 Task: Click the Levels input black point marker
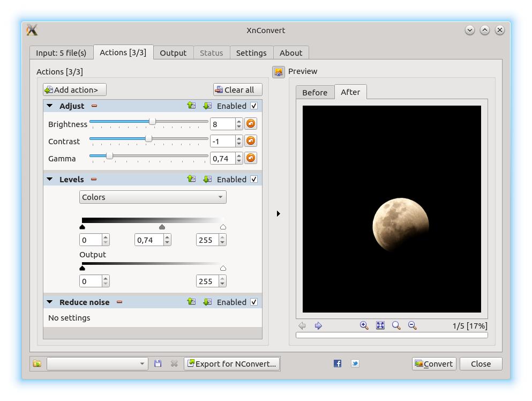coord(82,227)
